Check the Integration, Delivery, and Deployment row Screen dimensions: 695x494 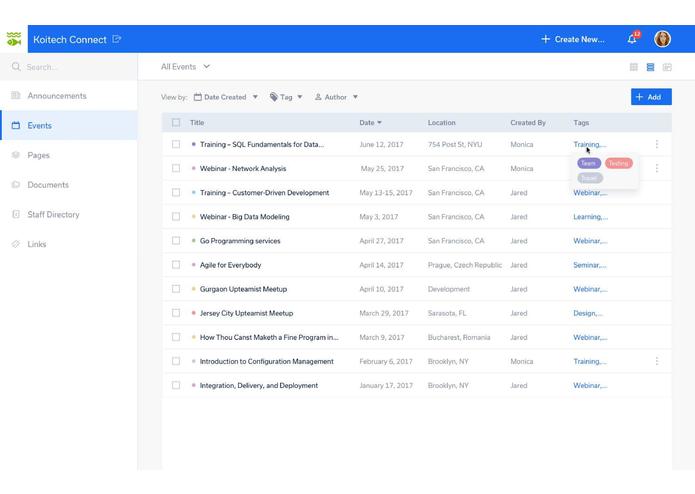point(176,385)
